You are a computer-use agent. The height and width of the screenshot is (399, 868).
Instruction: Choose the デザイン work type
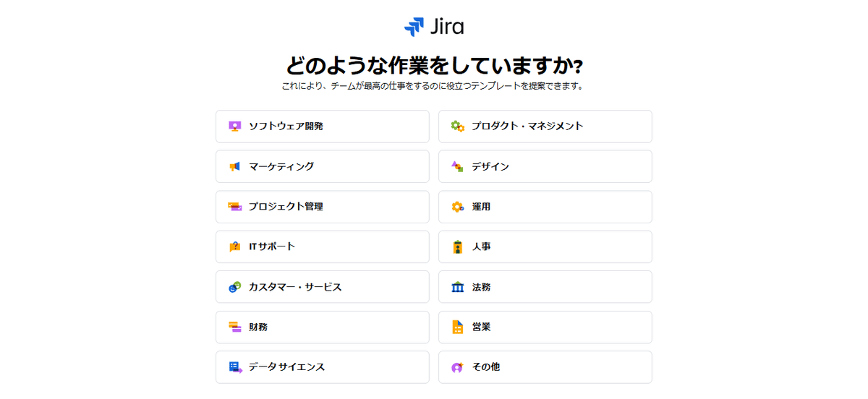click(545, 166)
